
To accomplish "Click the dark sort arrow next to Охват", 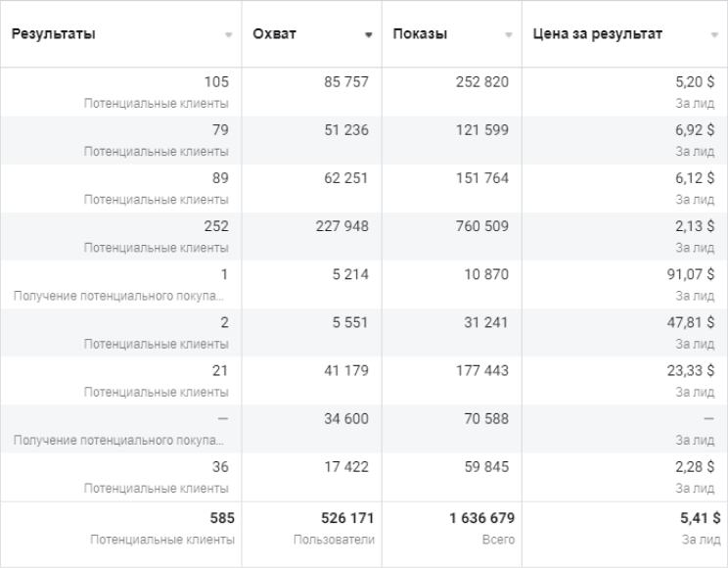I will click(369, 35).
